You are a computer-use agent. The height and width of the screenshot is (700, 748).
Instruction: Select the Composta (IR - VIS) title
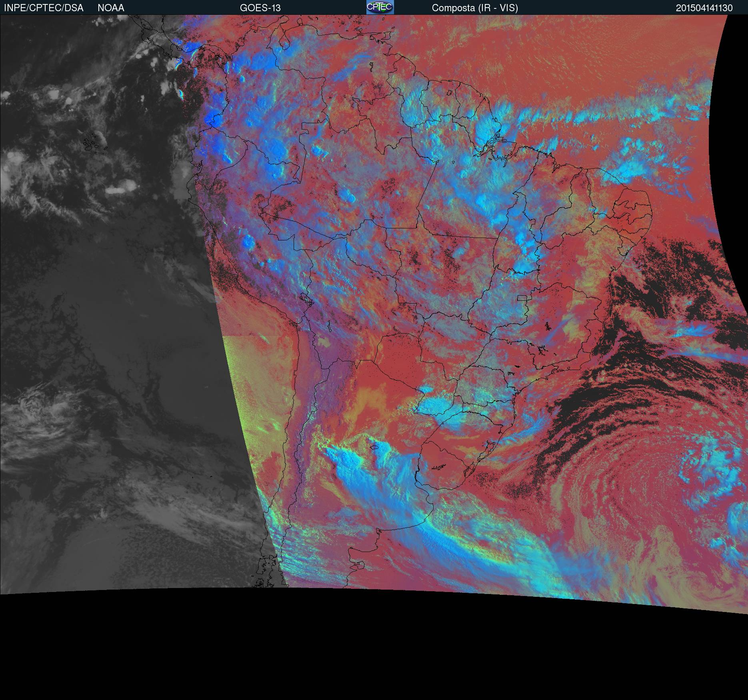[x=475, y=8]
